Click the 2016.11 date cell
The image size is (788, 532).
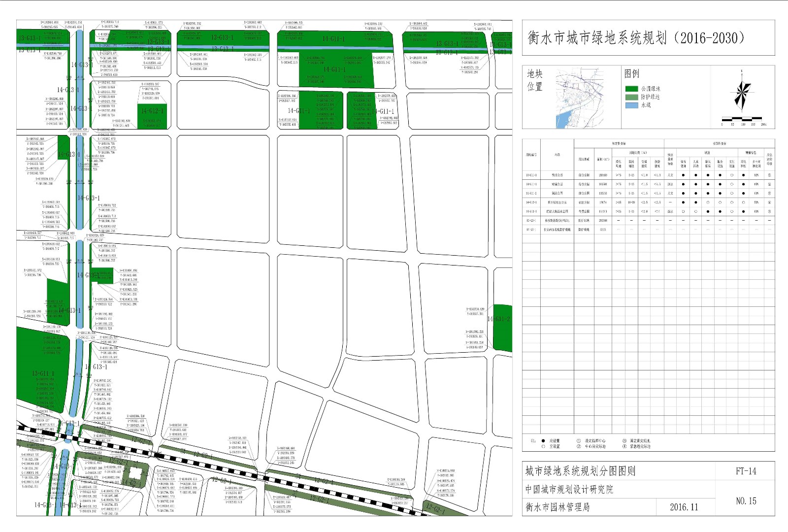pos(684,507)
